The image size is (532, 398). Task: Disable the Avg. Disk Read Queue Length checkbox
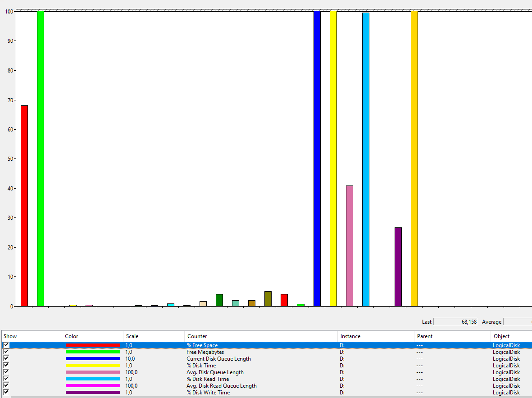click(6, 386)
